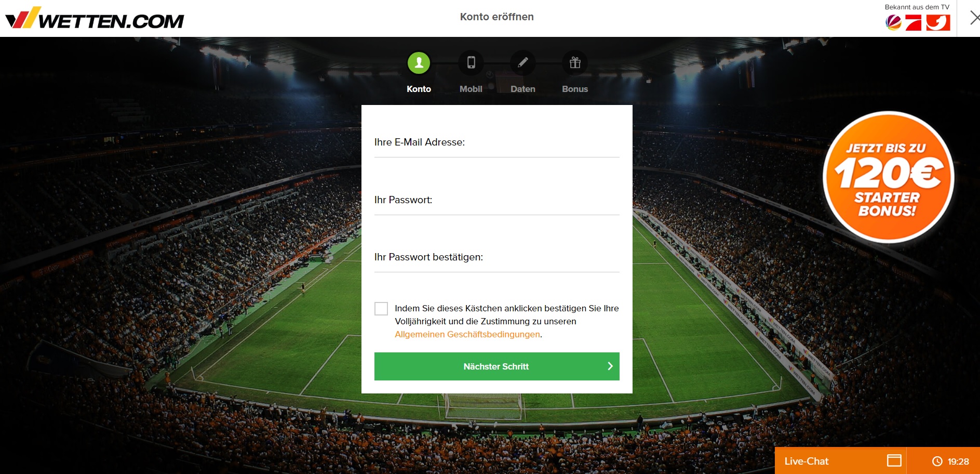Viewport: 980px width, 474px height.
Task: Select the Daten step label
Action: coord(522,89)
